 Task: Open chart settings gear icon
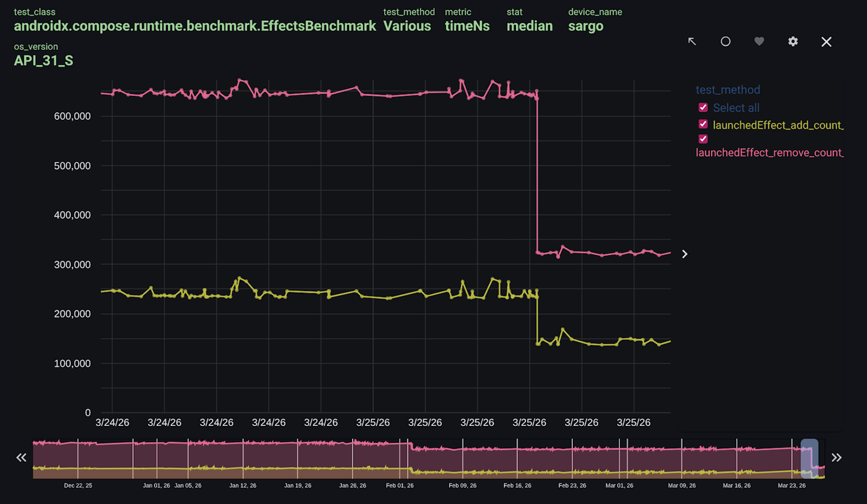pyautogui.click(x=793, y=42)
